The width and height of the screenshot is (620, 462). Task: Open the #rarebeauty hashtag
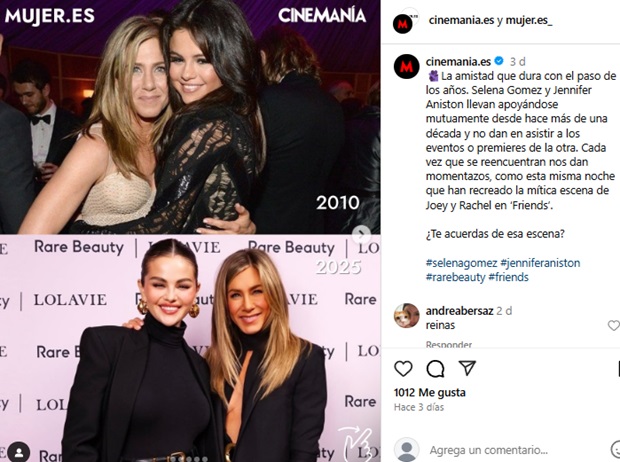click(x=456, y=277)
